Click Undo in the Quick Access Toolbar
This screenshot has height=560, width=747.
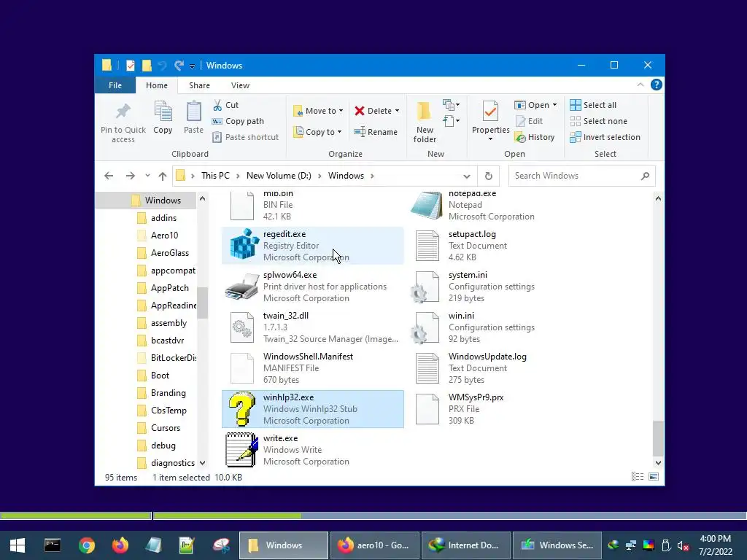(x=162, y=65)
